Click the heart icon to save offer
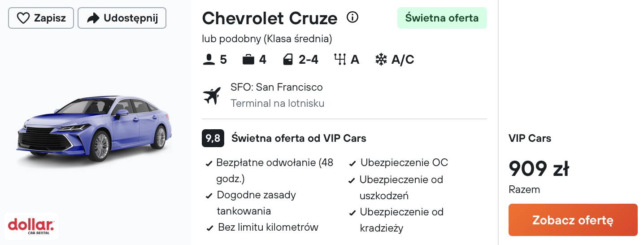This screenshot has width=644, height=245. pos(23,18)
